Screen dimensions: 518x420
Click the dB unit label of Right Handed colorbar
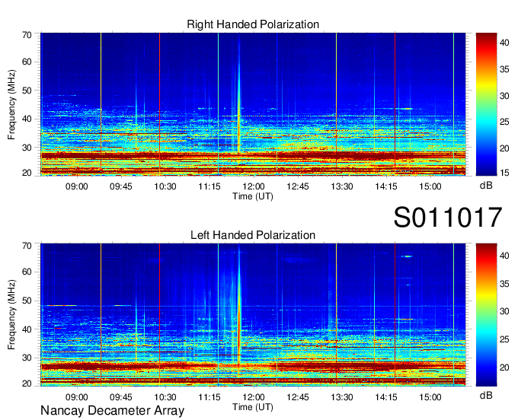pos(486,186)
